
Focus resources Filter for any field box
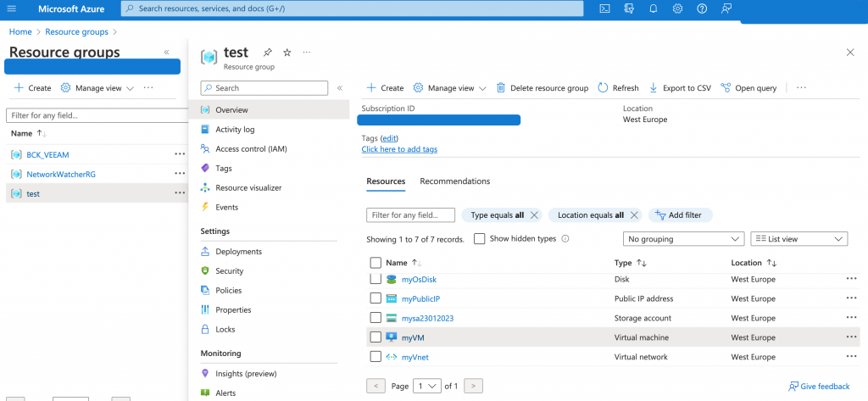click(x=410, y=214)
